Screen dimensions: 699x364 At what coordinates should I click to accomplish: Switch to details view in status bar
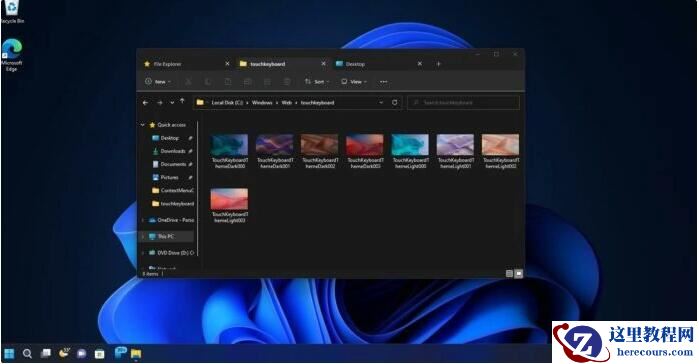point(509,274)
